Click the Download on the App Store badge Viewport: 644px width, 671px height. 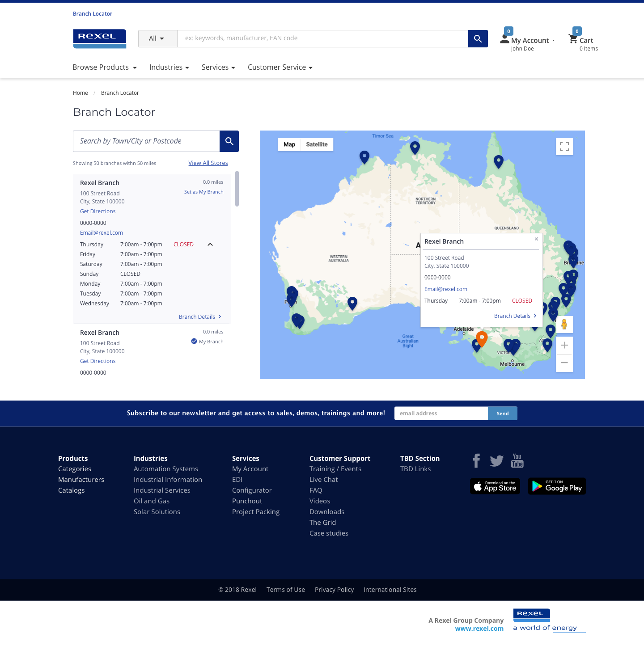pos(495,486)
